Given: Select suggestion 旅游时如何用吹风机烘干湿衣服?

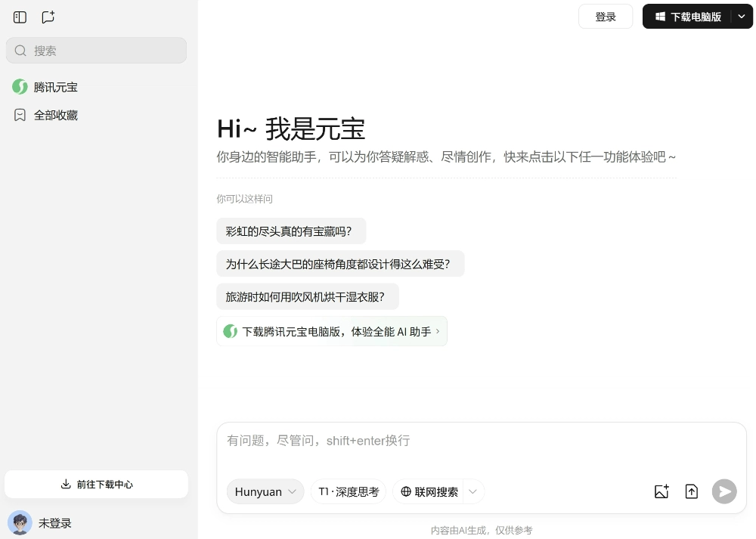Looking at the screenshot, I should pyautogui.click(x=307, y=296).
